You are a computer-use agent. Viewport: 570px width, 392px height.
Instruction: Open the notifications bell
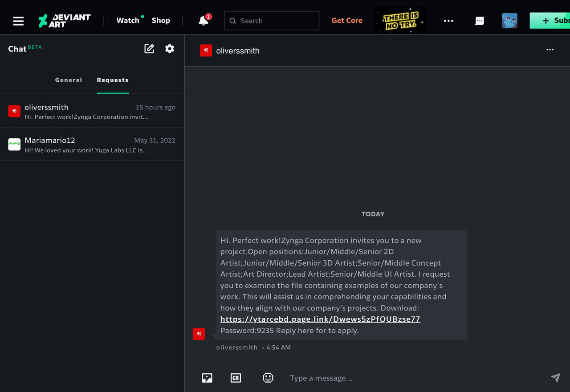click(x=204, y=20)
